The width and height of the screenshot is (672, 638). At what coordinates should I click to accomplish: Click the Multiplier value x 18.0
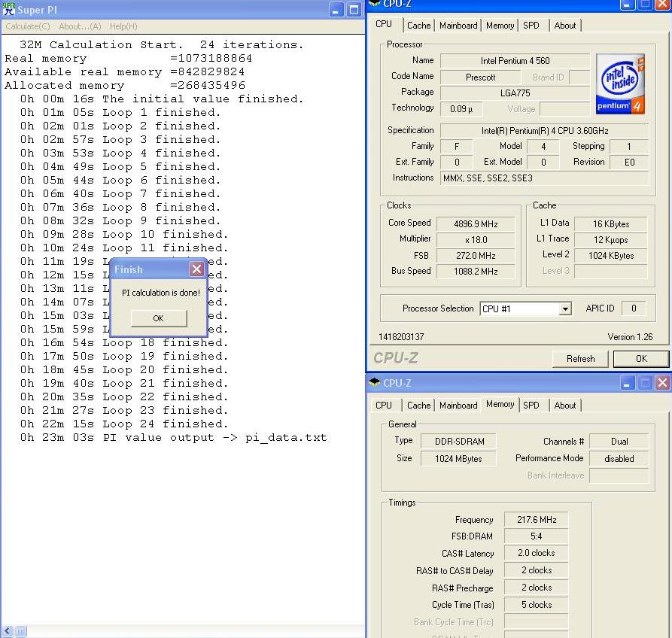click(x=476, y=240)
